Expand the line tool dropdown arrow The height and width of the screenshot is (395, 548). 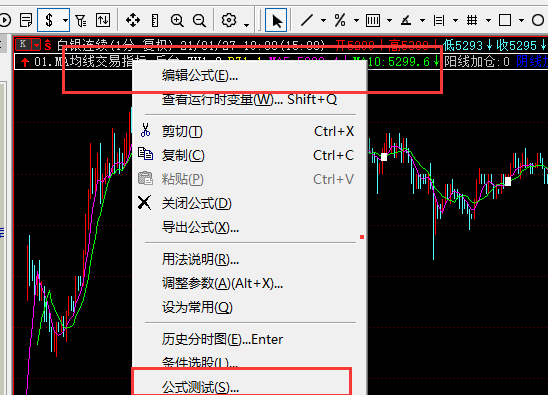[x=323, y=20]
